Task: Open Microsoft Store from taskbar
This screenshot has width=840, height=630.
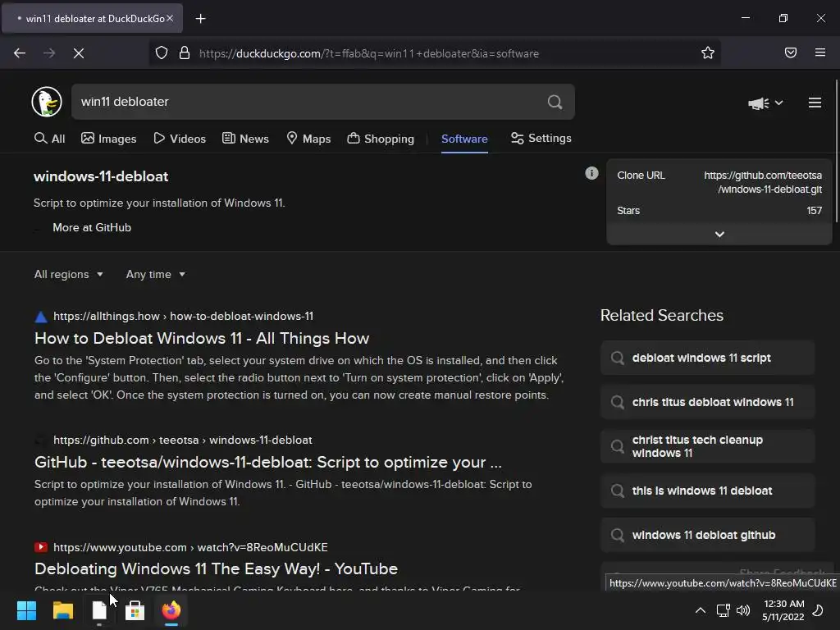Action: point(135,610)
